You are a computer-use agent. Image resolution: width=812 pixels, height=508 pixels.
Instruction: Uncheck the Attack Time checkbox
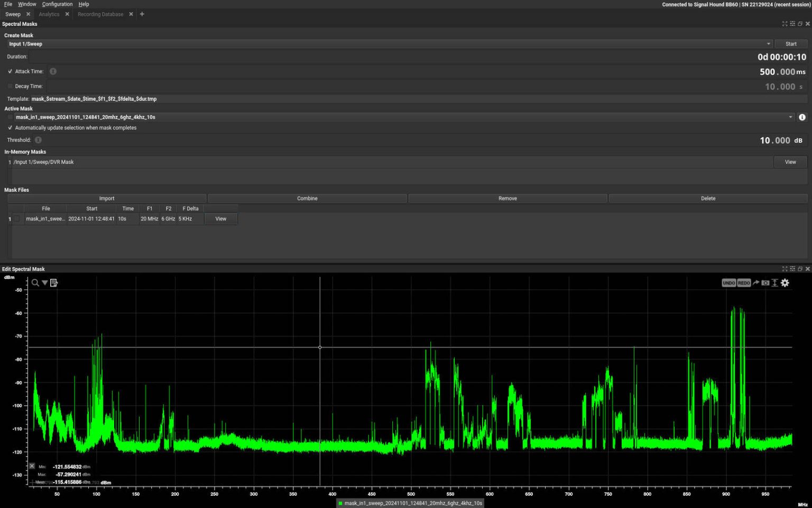[x=10, y=71]
